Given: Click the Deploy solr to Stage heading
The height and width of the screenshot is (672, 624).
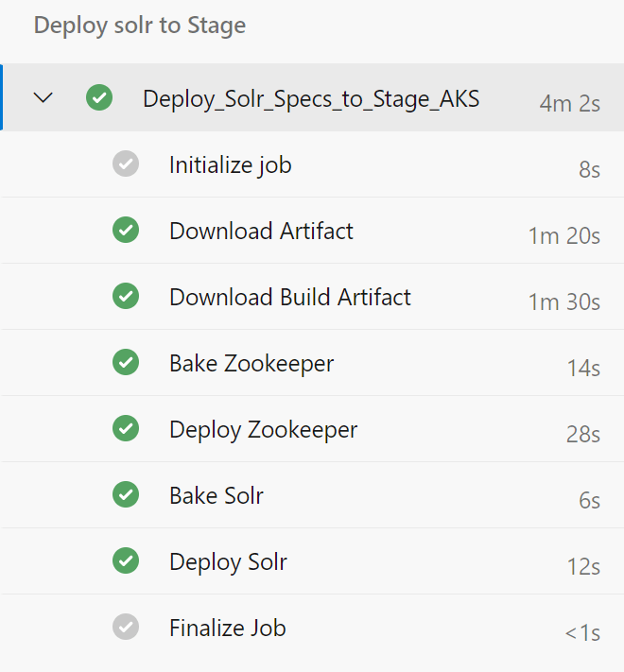Looking at the screenshot, I should (140, 26).
